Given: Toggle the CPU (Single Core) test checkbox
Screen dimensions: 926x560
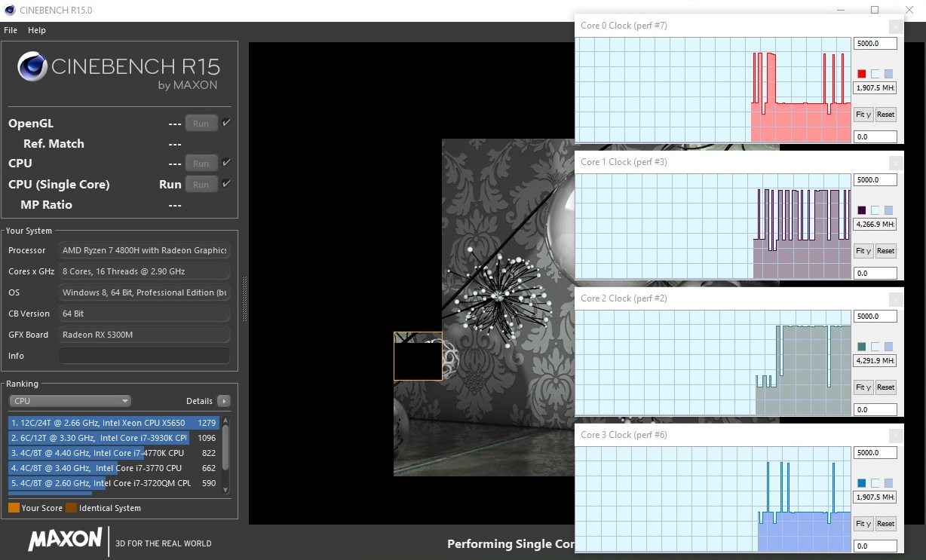Looking at the screenshot, I should pyautogui.click(x=226, y=184).
